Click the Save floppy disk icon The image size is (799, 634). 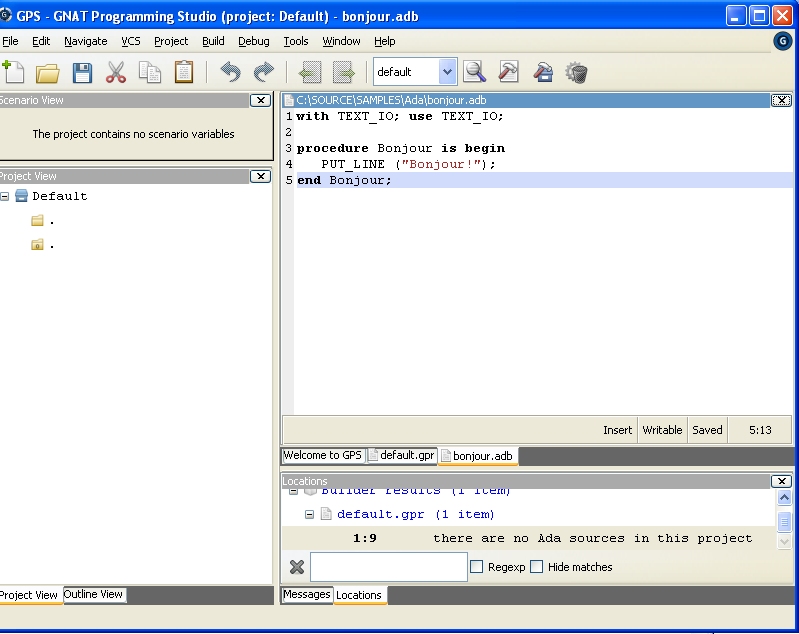[82, 72]
